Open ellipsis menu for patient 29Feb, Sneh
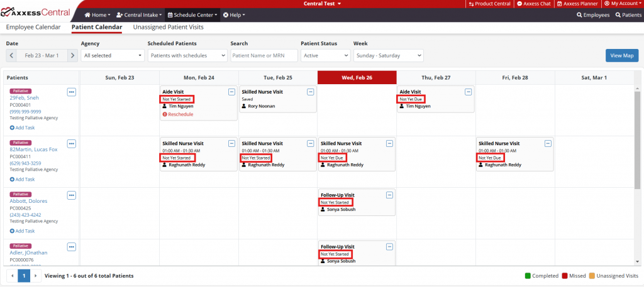 [71, 92]
